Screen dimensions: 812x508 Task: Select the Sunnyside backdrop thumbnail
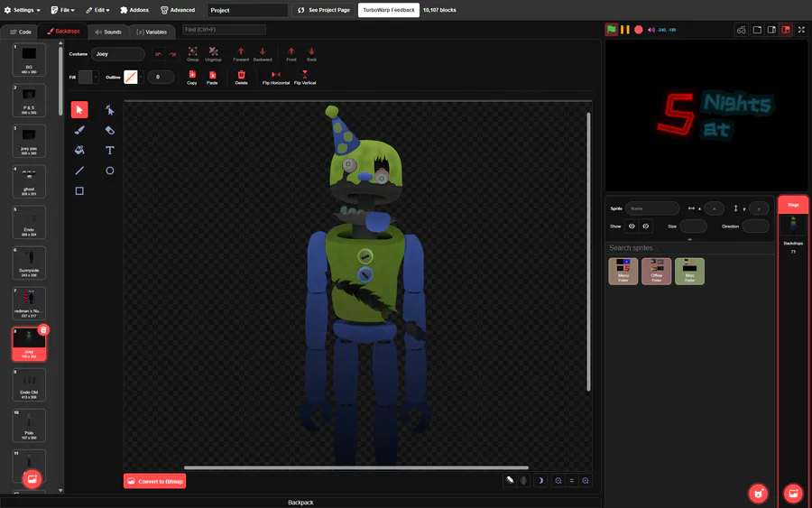29,263
